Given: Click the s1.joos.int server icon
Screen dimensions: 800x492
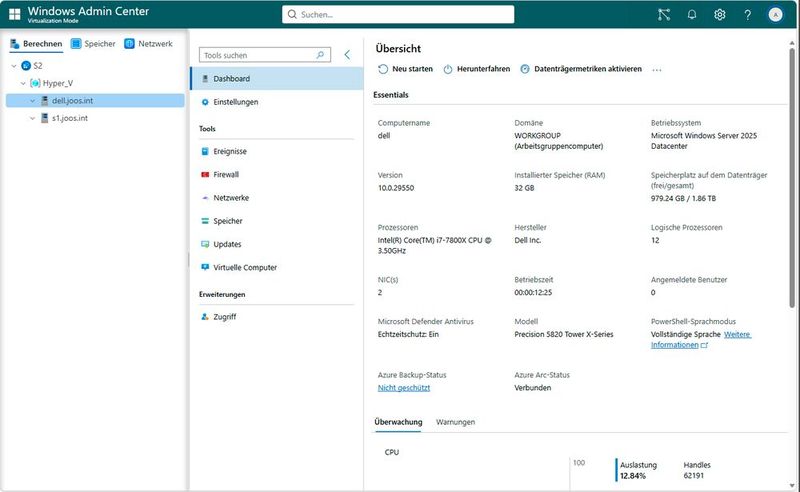Looking at the screenshot, I should tap(44, 118).
